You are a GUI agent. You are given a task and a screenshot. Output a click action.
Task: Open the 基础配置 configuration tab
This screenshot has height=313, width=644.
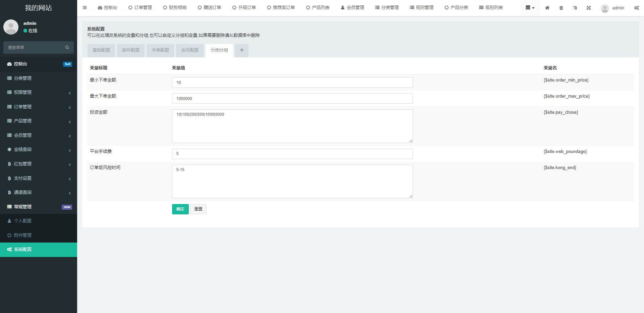[x=101, y=50]
